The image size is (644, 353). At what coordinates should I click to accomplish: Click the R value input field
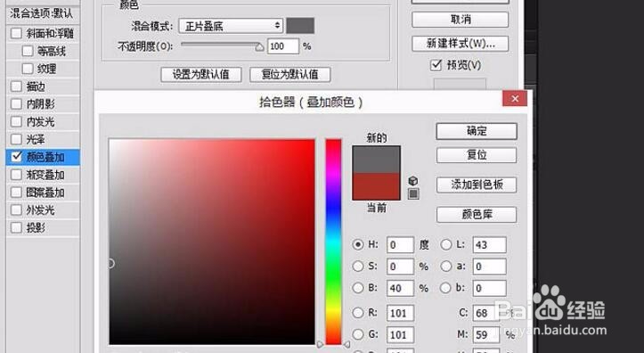400,313
